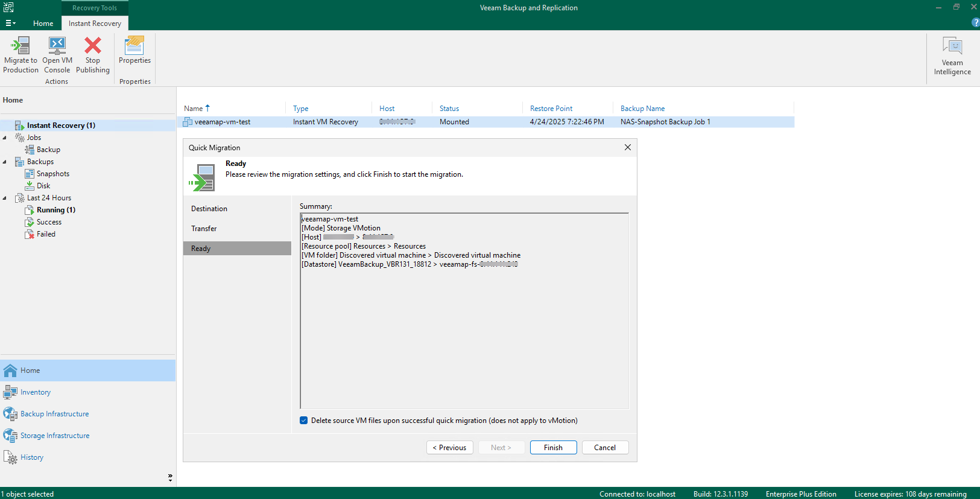Switch to the Home ribbon tab

coord(43,24)
